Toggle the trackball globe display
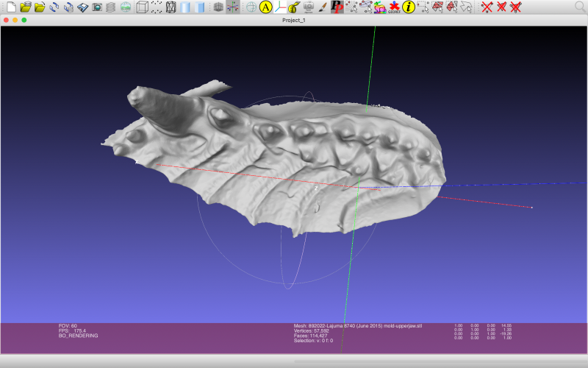This screenshot has width=588, height=368. [x=251, y=7]
